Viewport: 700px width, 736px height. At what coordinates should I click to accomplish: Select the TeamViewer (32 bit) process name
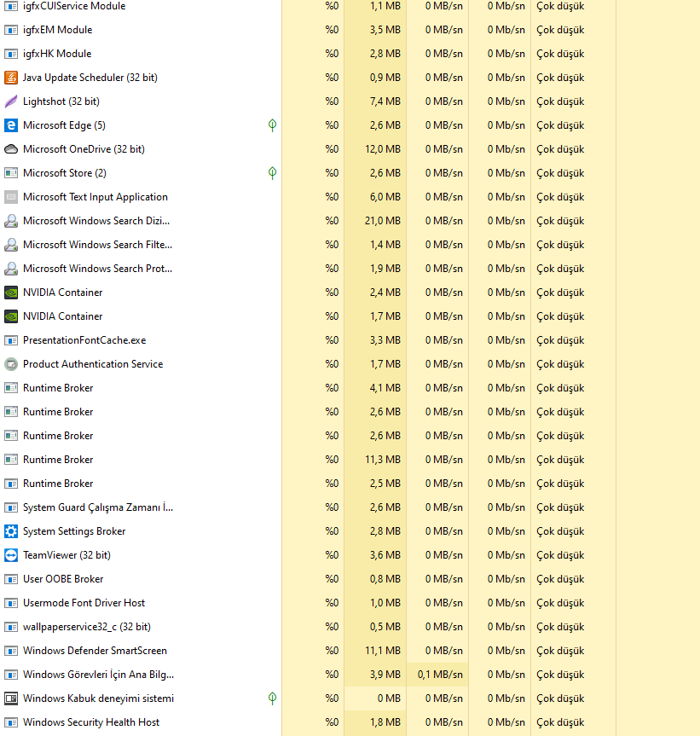coord(67,555)
